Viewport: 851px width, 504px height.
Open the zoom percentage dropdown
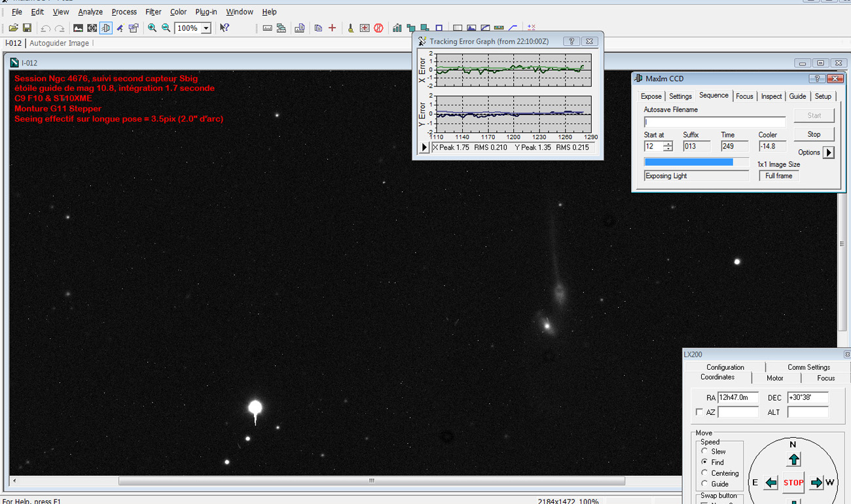(206, 28)
